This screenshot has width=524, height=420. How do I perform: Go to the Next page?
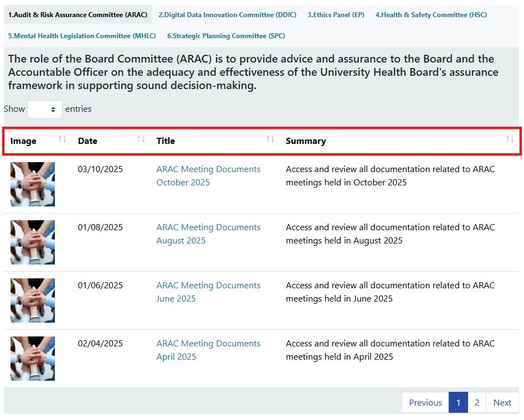(502, 402)
